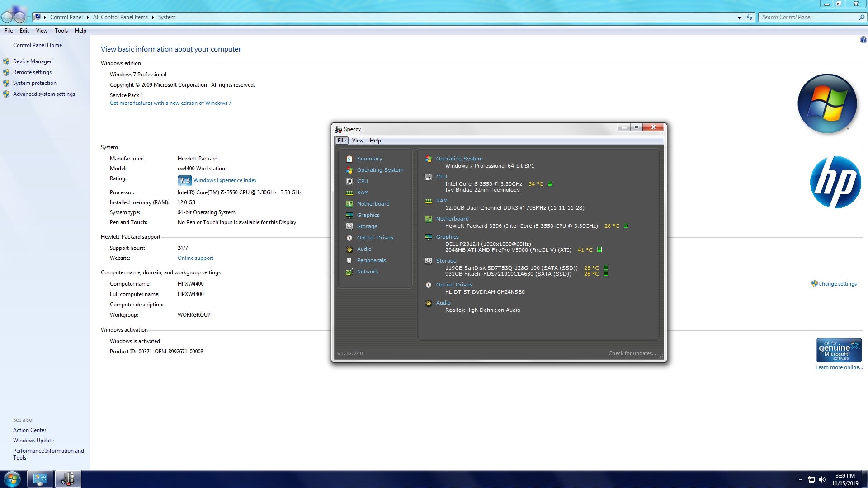Show hidden tray icons arrow
Screen dimensions: 868x488
(x=800, y=479)
